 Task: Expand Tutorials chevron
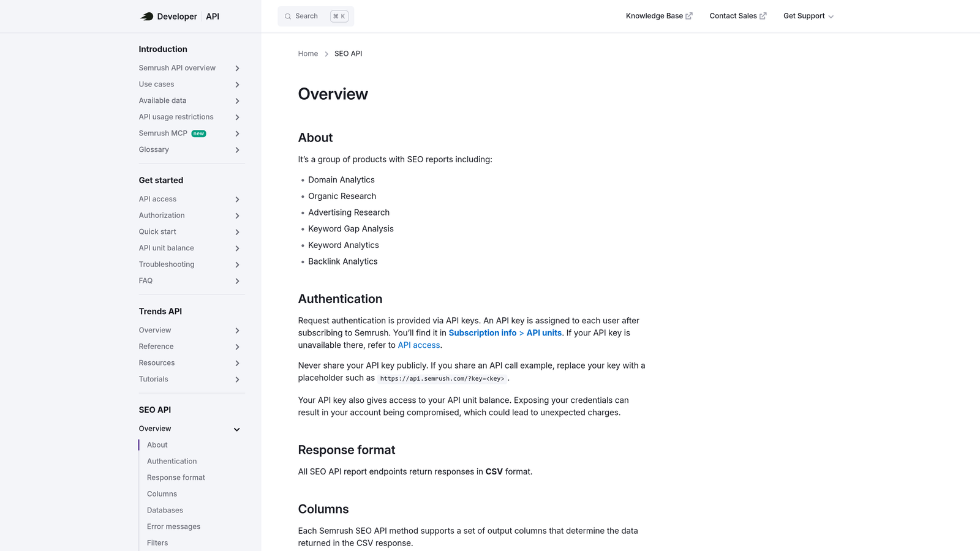[x=237, y=380]
